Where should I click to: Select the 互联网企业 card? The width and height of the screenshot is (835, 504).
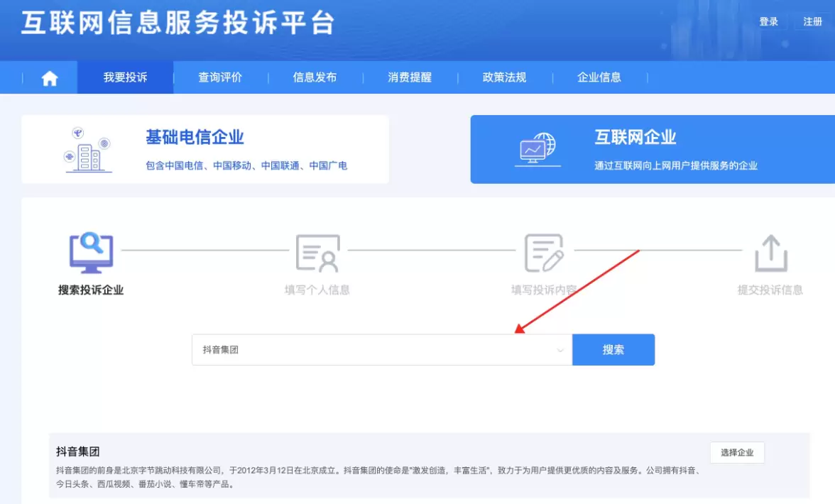pos(653,150)
